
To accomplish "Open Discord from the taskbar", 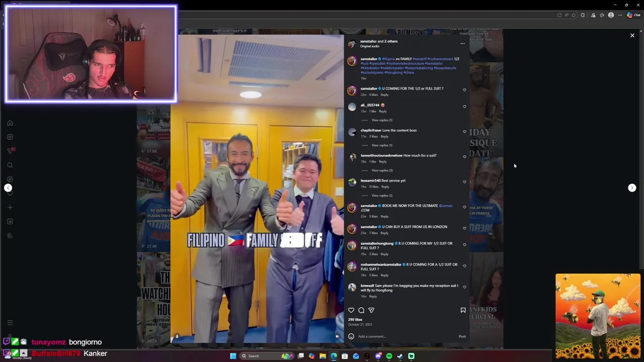I will [378, 356].
